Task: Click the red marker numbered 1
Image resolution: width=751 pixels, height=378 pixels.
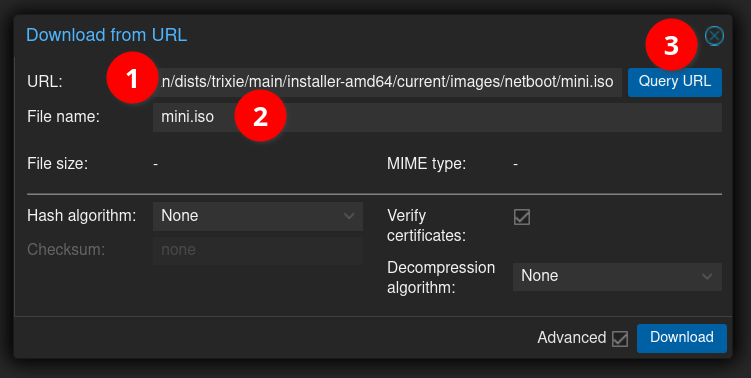Action: click(x=132, y=78)
